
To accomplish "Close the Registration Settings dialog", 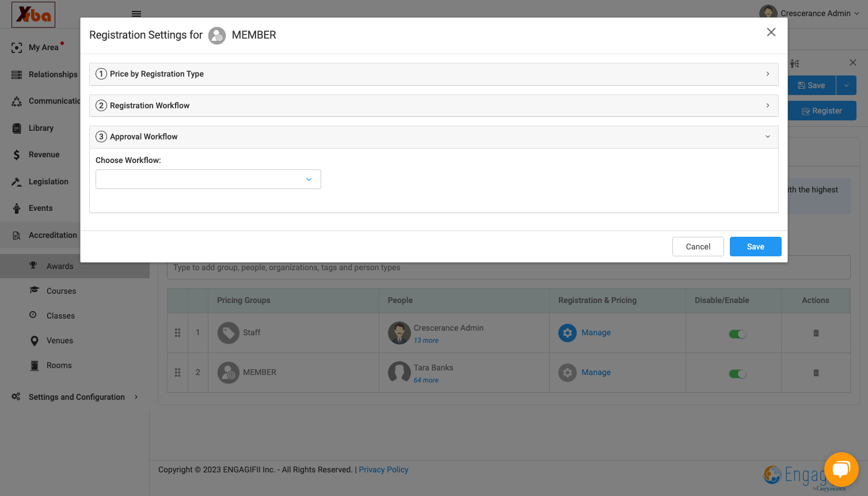I will 771,32.
